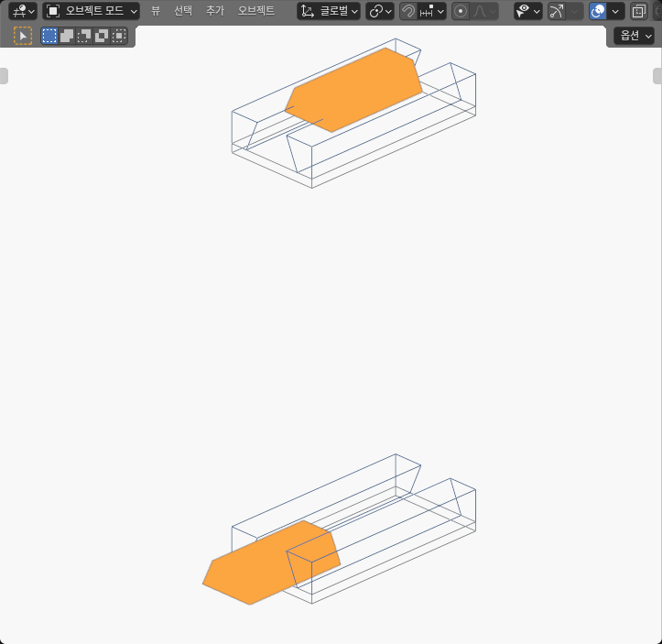Open the 선택 menu
The height and width of the screenshot is (644, 662).
183,11
